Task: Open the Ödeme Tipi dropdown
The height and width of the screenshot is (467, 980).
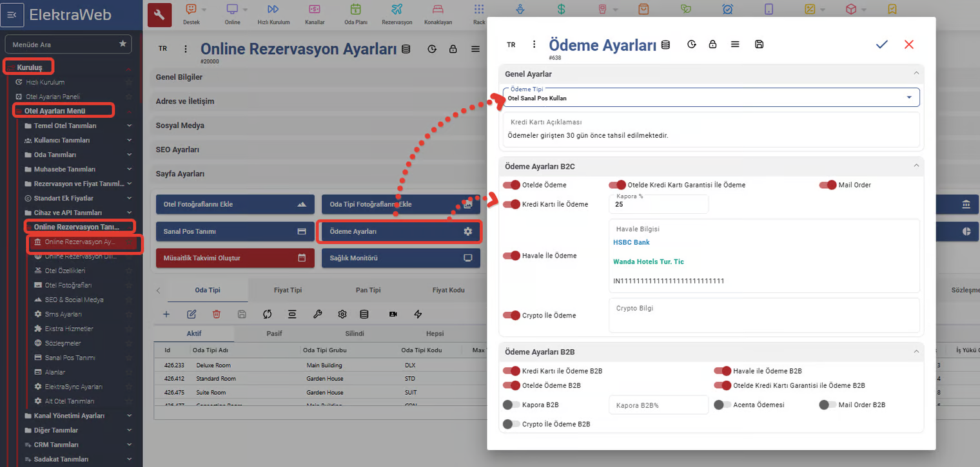Action: (710, 97)
